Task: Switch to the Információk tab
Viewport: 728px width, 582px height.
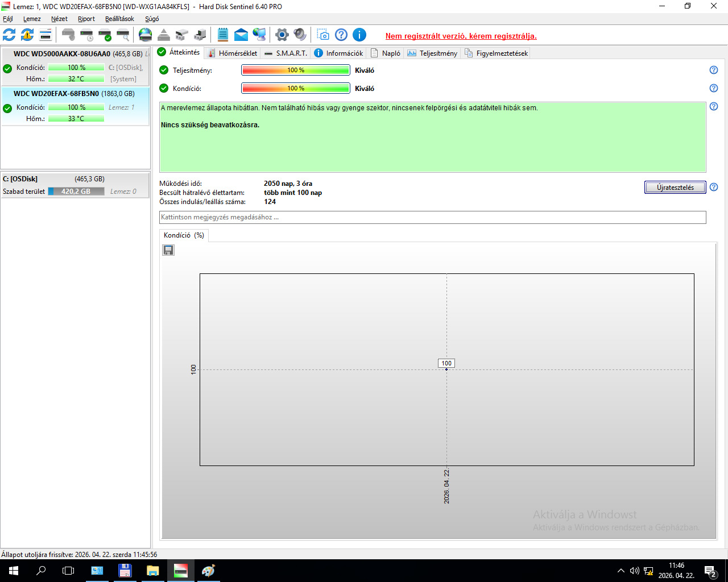Action: click(338, 53)
